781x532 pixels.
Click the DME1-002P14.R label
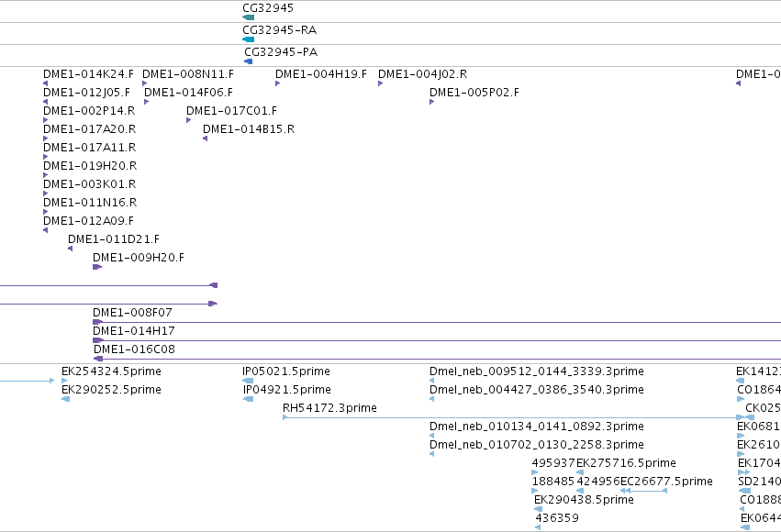(x=89, y=111)
